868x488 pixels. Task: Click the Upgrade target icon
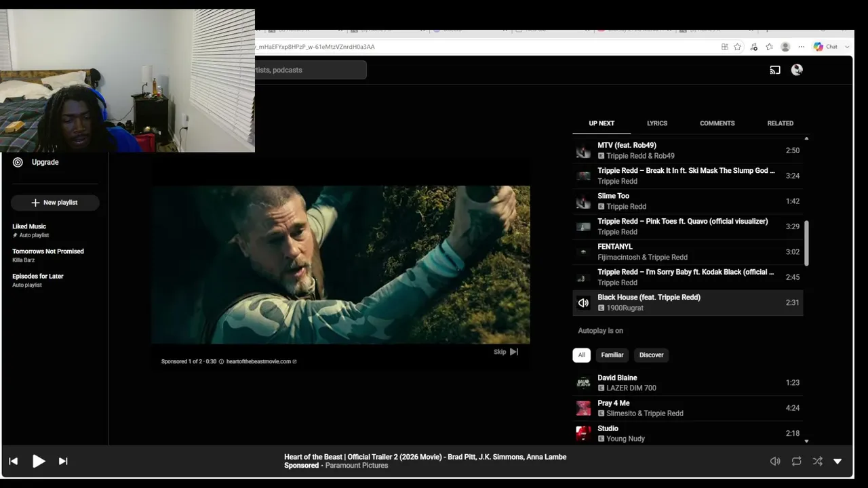point(18,162)
